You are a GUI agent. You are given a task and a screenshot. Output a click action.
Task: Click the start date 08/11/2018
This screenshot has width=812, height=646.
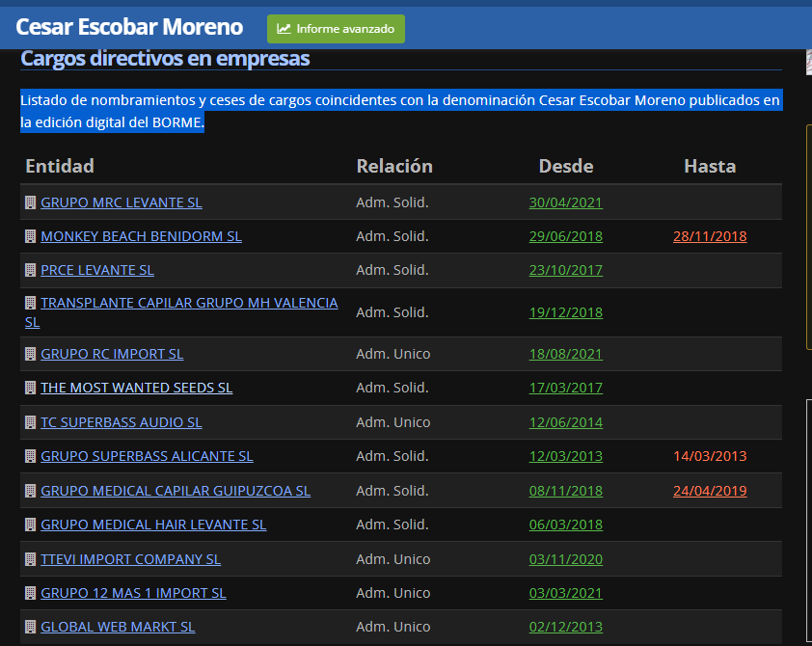tap(565, 490)
